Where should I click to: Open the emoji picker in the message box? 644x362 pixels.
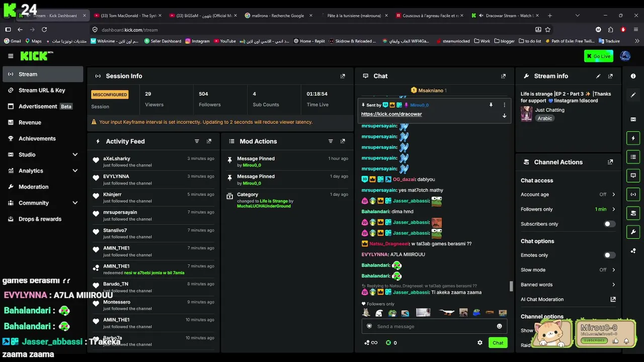pos(499,326)
